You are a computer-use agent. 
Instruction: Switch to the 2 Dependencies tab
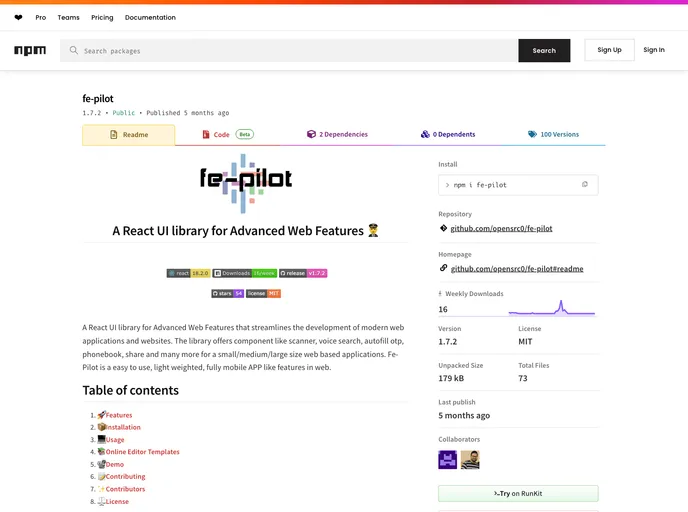point(337,134)
